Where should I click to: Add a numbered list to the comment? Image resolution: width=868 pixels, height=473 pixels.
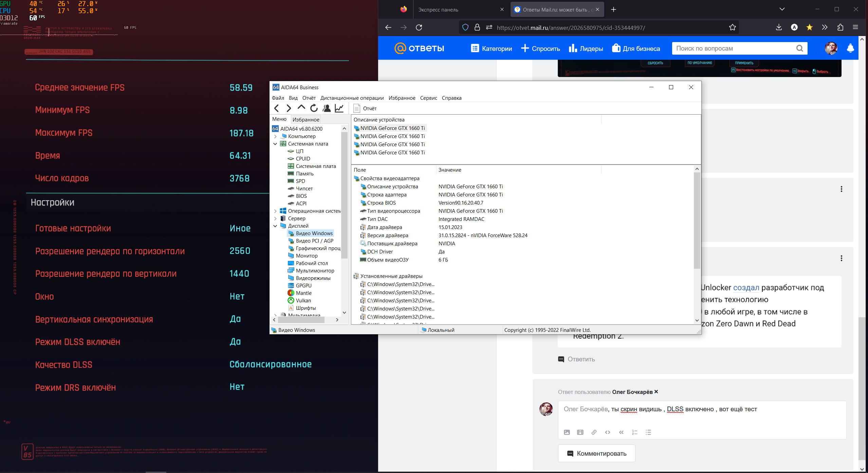coord(634,432)
